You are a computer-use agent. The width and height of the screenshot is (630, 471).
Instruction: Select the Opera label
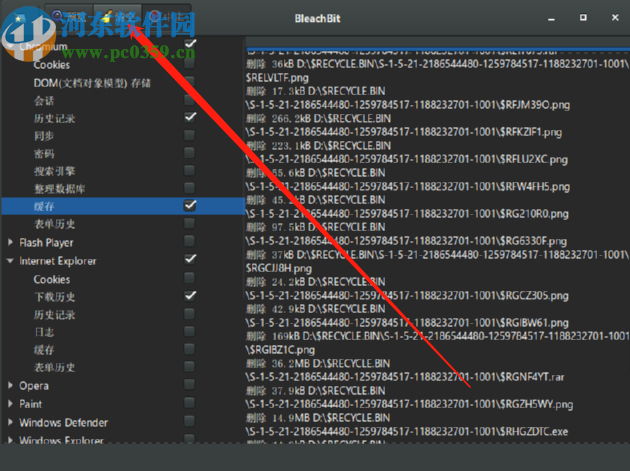pos(34,386)
